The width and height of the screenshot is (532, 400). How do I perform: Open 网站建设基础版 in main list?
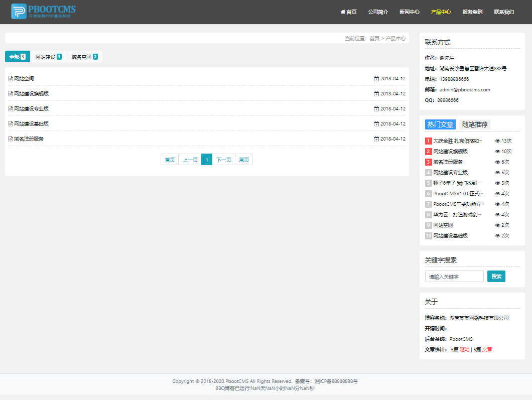click(x=31, y=124)
